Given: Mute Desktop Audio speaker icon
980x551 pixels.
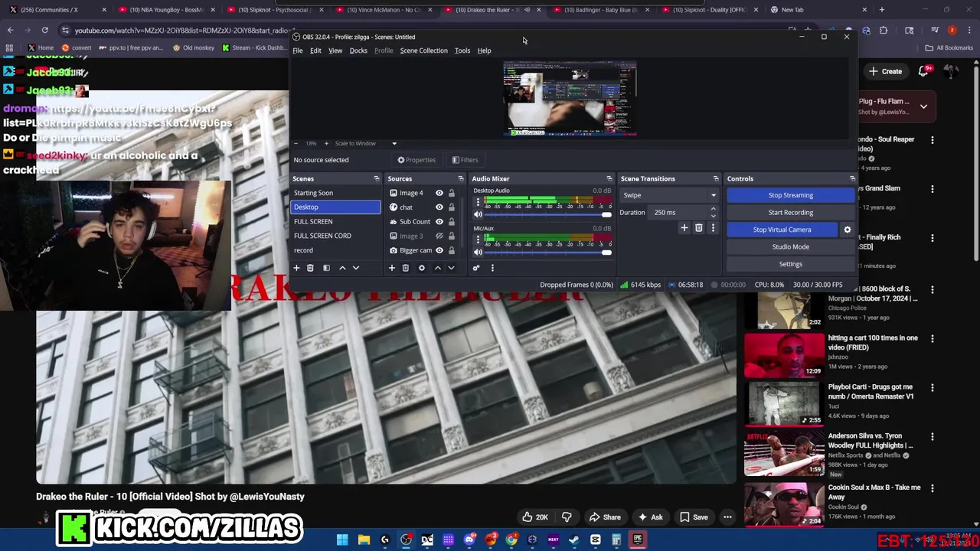Looking at the screenshot, I should [x=479, y=215].
